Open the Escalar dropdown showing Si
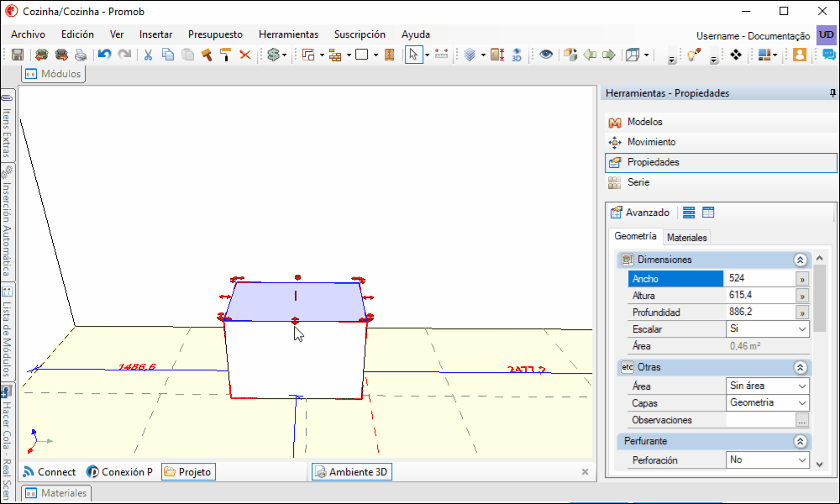The image size is (840, 504). coord(767,328)
